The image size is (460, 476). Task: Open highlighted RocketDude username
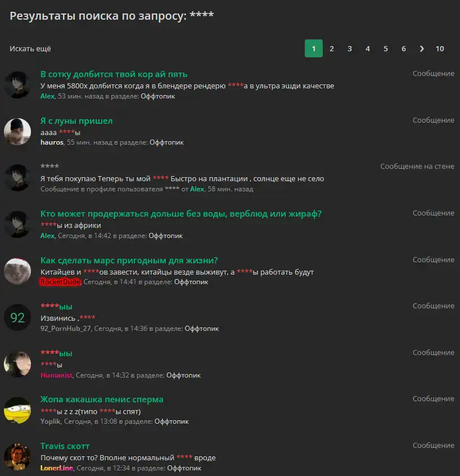(x=60, y=282)
